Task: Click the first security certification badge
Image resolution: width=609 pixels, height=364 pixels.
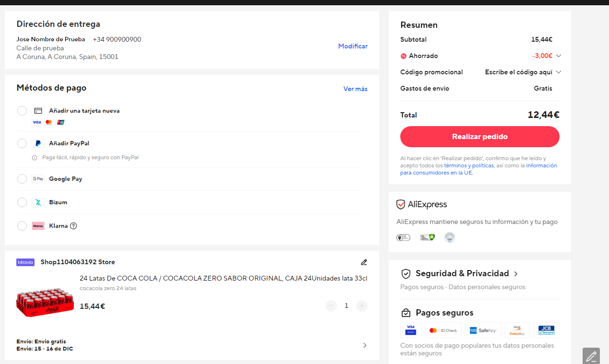Action: click(x=403, y=237)
